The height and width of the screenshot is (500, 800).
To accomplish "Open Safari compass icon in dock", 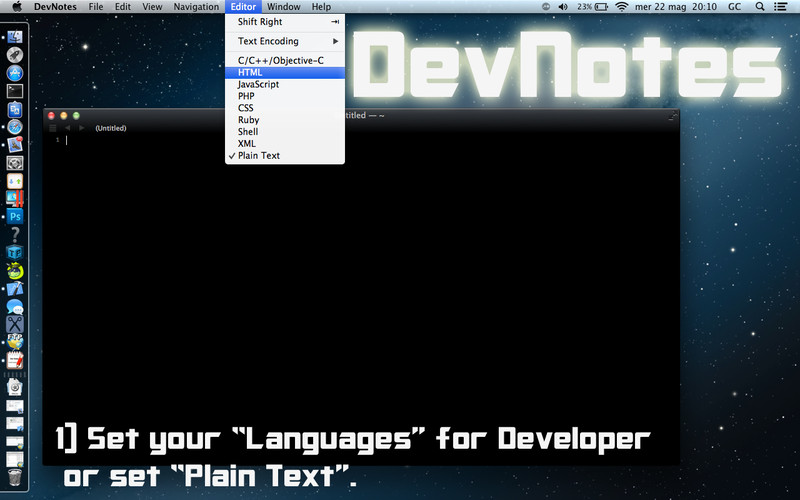I will point(15,127).
